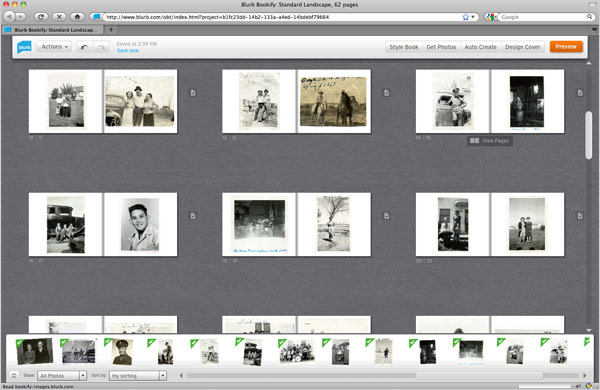The image size is (600, 390).
Task: Click the vertical page scrollbar thumb
Action: point(589,135)
